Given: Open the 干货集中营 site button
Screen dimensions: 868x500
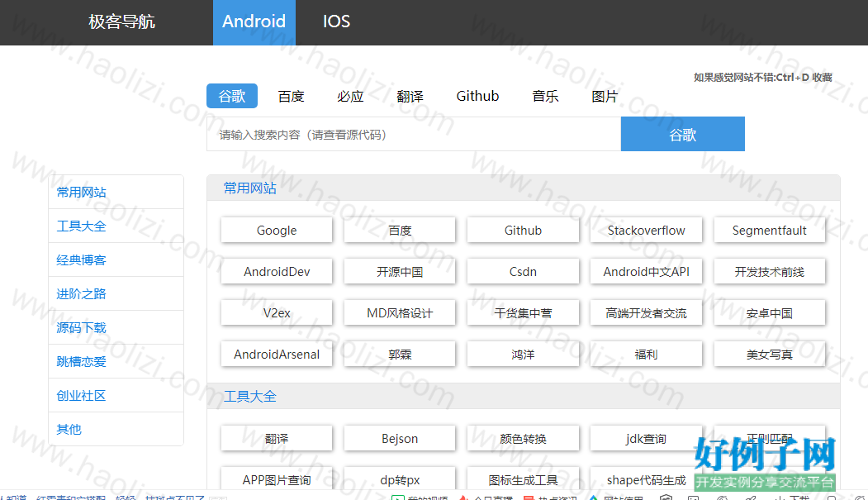Looking at the screenshot, I should point(523,313).
